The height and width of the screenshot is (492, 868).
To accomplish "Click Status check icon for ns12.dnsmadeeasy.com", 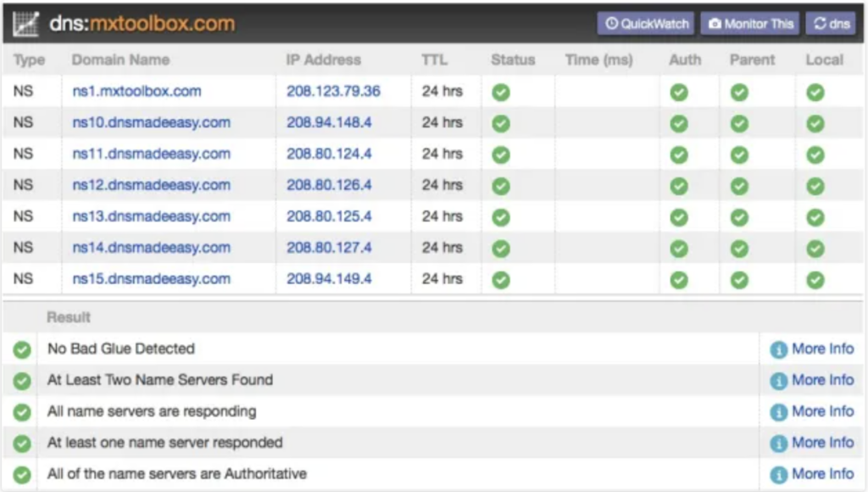I will (x=501, y=186).
